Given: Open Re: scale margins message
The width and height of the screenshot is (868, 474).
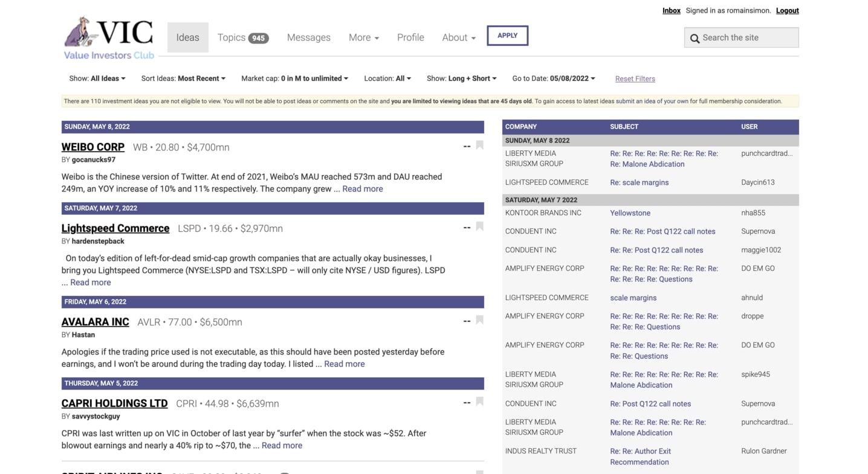Looking at the screenshot, I should pos(639,182).
